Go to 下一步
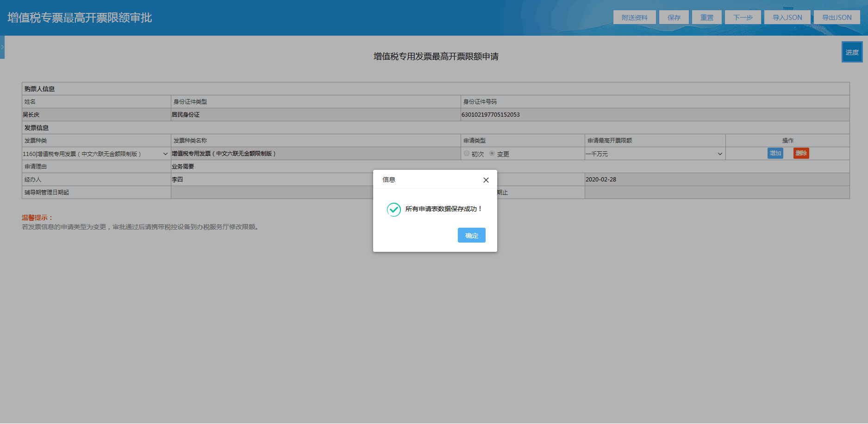 pos(743,17)
